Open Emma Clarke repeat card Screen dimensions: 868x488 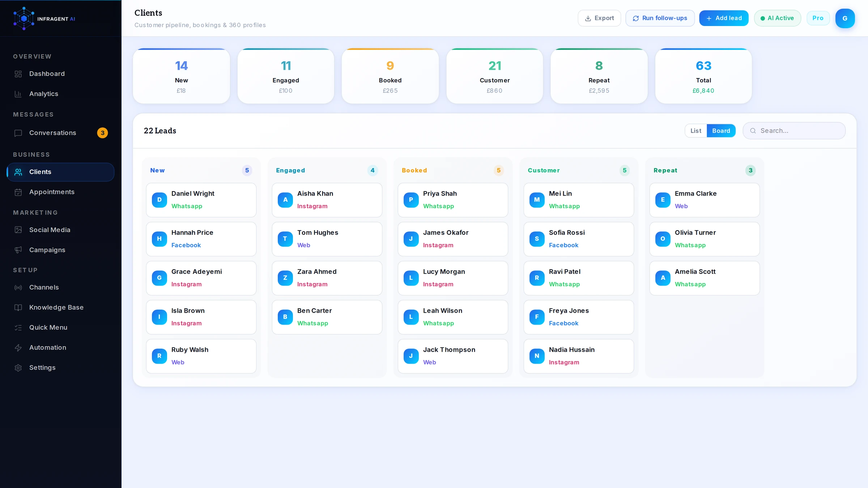tap(705, 200)
